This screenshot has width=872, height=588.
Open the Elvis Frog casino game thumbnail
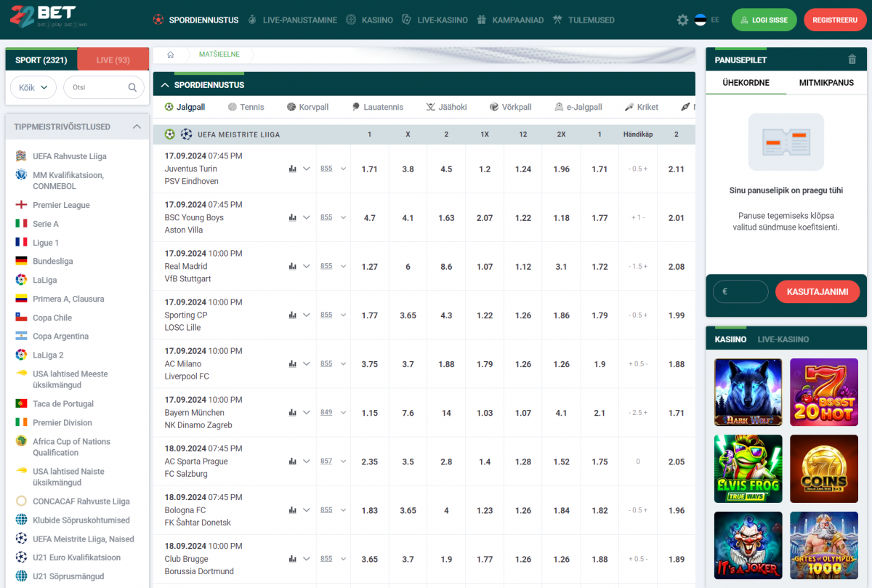(748, 469)
